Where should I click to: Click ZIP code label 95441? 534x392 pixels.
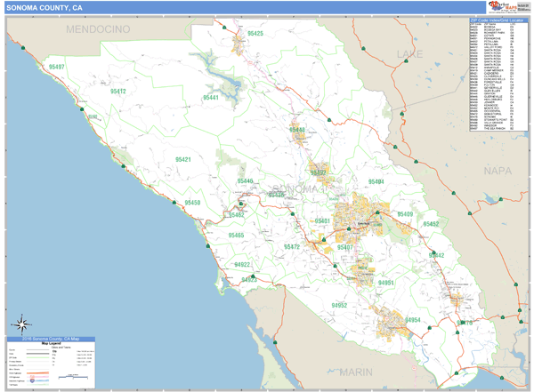coord(210,98)
